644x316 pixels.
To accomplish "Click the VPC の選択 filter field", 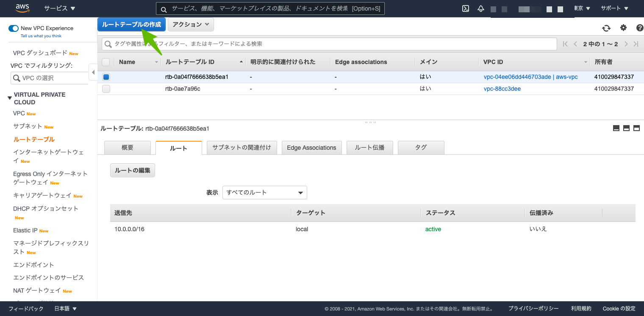I will (x=50, y=78).
